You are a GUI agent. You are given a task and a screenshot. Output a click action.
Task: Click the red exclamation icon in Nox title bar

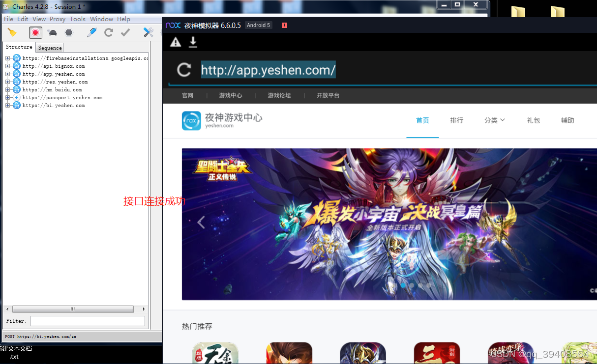[x=284, y=25]
